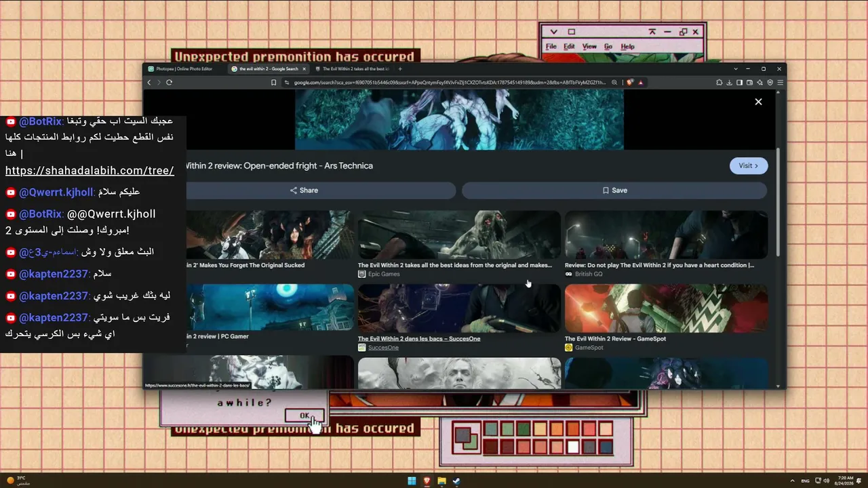Close the Google Search tab

point(304,68)
